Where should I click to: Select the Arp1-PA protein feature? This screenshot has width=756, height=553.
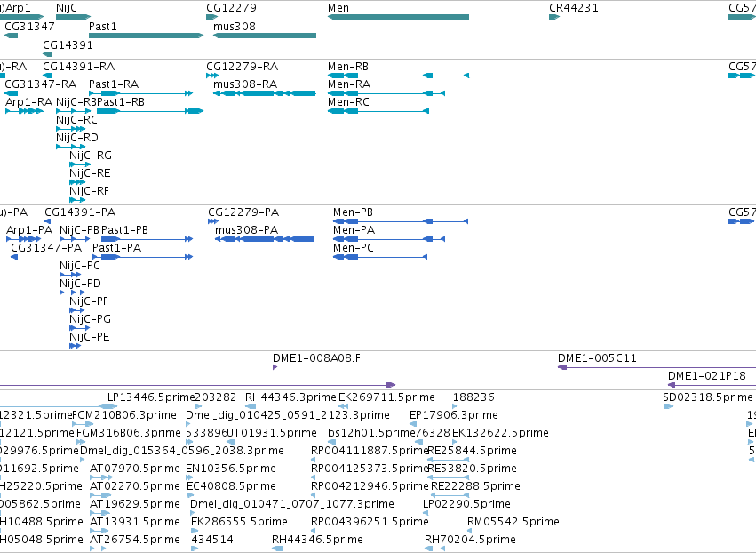point(24,239)
